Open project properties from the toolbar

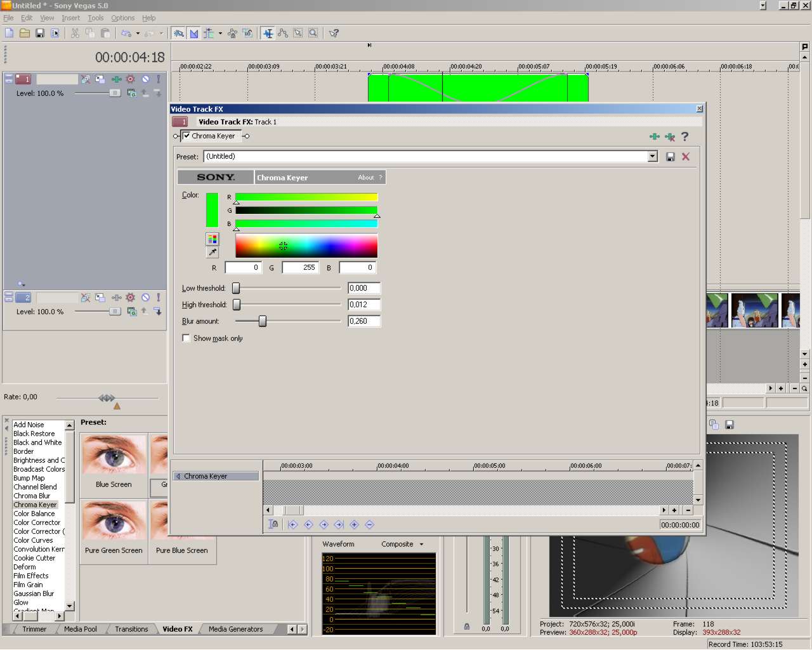point(55,33)
